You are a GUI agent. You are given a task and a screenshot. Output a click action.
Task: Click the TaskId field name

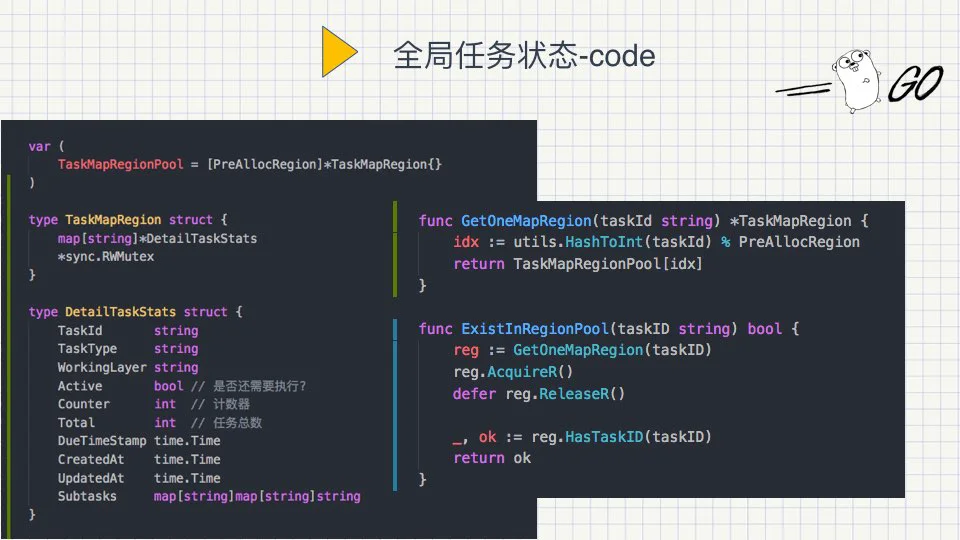(80, 331)
